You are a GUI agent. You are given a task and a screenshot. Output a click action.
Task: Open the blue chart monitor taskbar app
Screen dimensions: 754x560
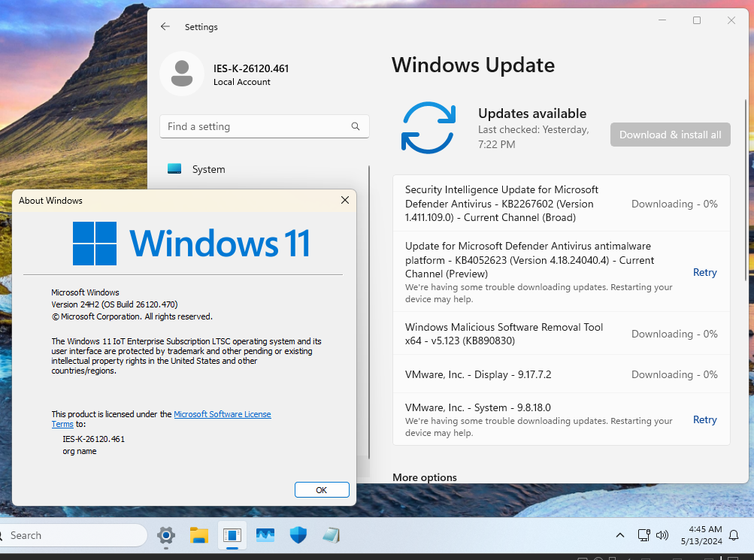[x=265, y=535]
